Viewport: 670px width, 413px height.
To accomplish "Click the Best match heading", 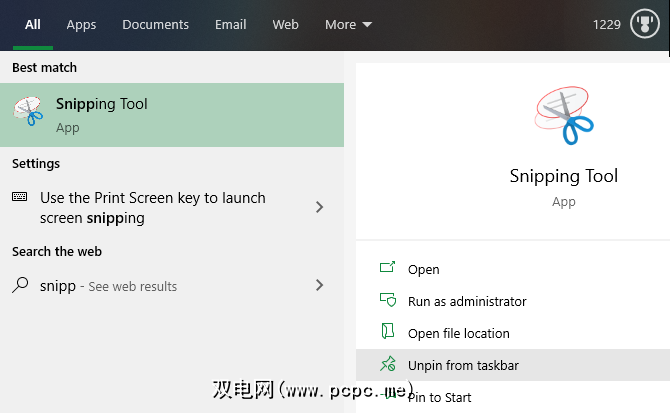I will (44, 67).
